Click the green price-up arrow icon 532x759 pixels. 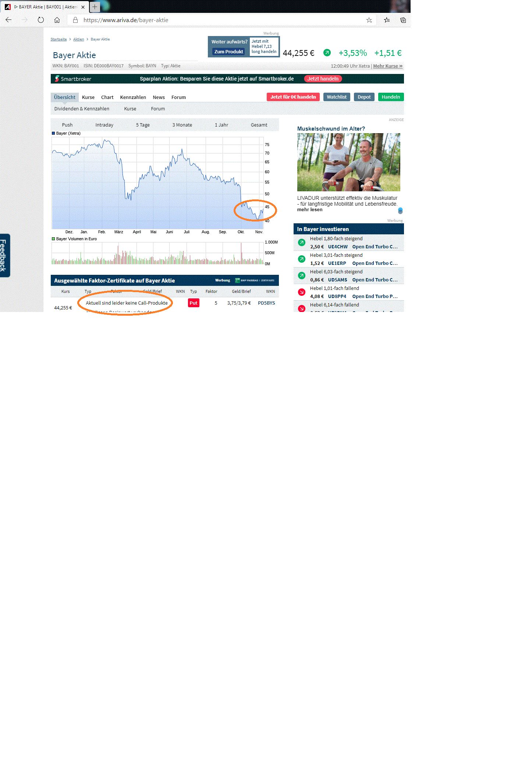tap(327, 53)
